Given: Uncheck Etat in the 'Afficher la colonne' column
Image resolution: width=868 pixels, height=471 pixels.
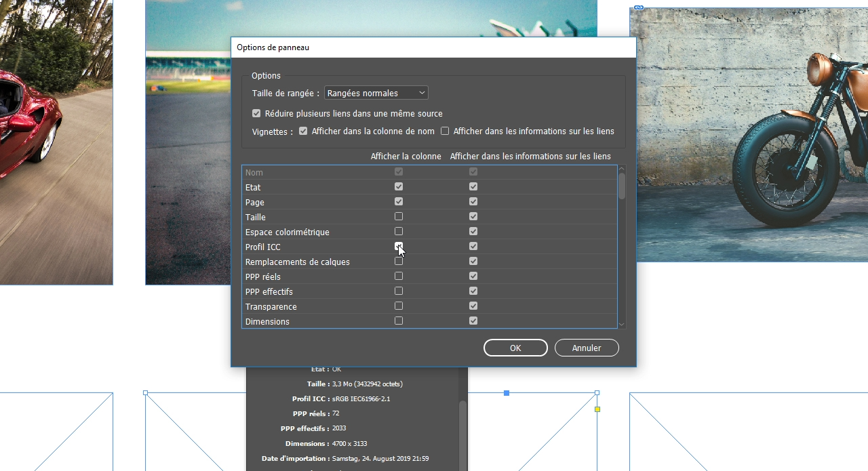Looking at the screenshot, I should 399,186.
